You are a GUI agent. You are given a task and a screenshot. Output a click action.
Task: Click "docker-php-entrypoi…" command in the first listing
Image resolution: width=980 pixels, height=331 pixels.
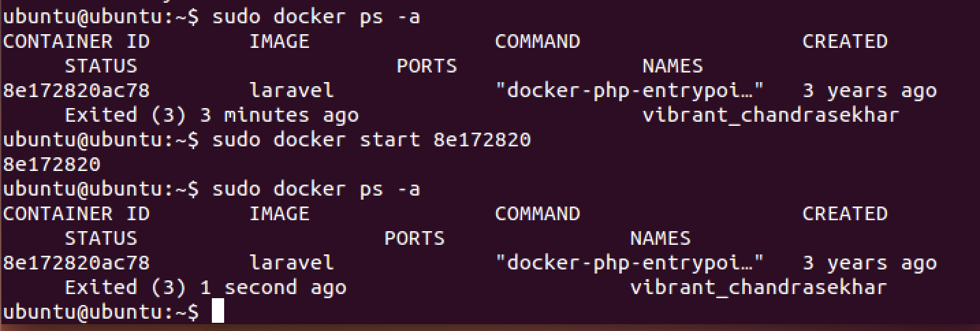(629, 91)
